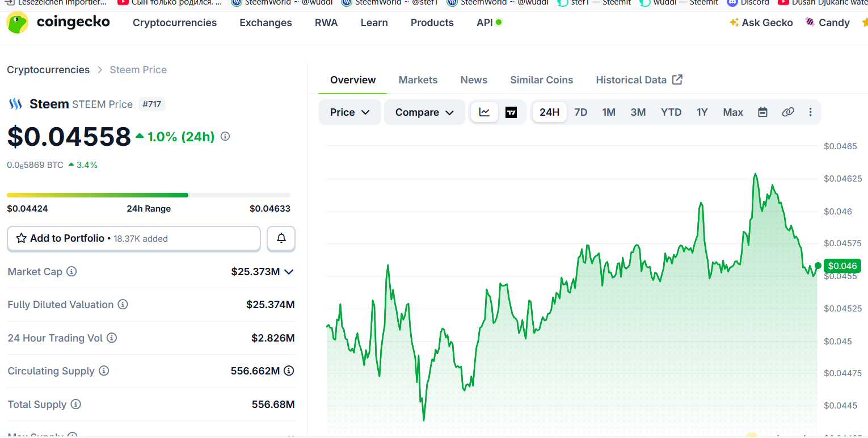Click the green $0.046 current price label
The image size is (868, 438).
pos(842,266)
